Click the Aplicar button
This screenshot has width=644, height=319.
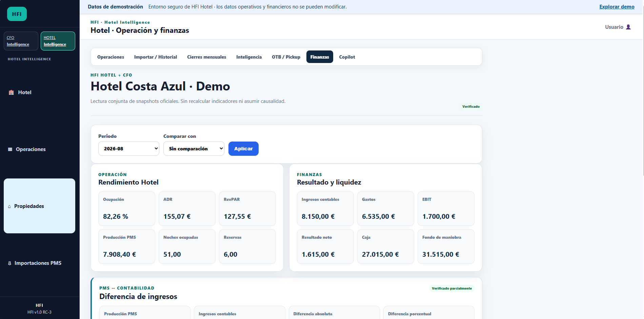point(243,149)
